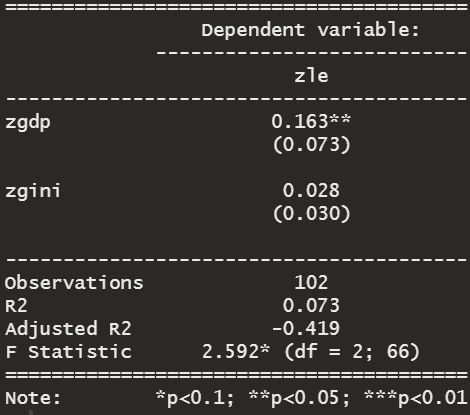
Task: Click the zgini standard error (0.030)
Action: pos(311,214)
